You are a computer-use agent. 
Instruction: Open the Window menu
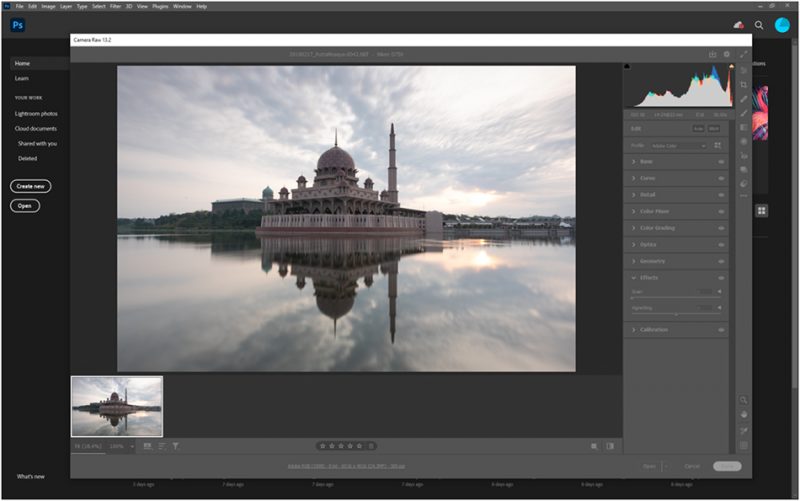[182, 6]
